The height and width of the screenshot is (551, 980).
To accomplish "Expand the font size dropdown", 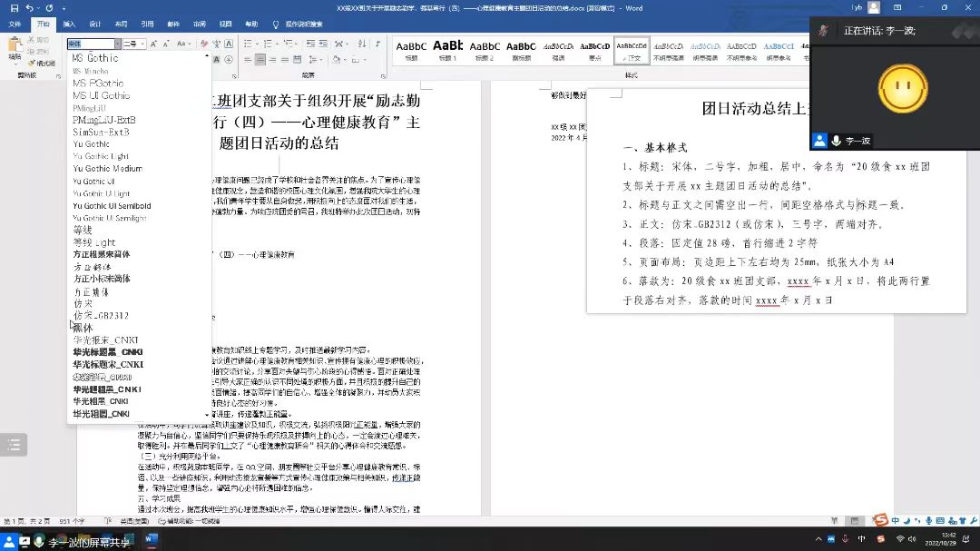I will coord(142,44).
